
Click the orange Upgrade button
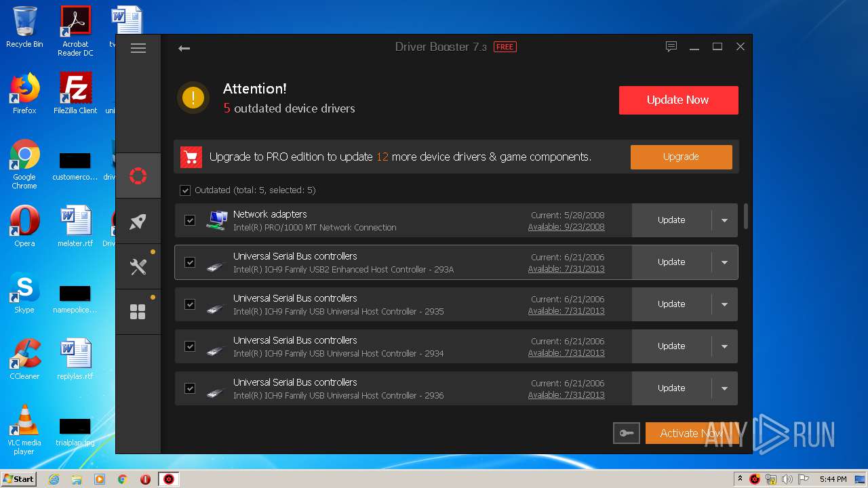pos(681,157)
